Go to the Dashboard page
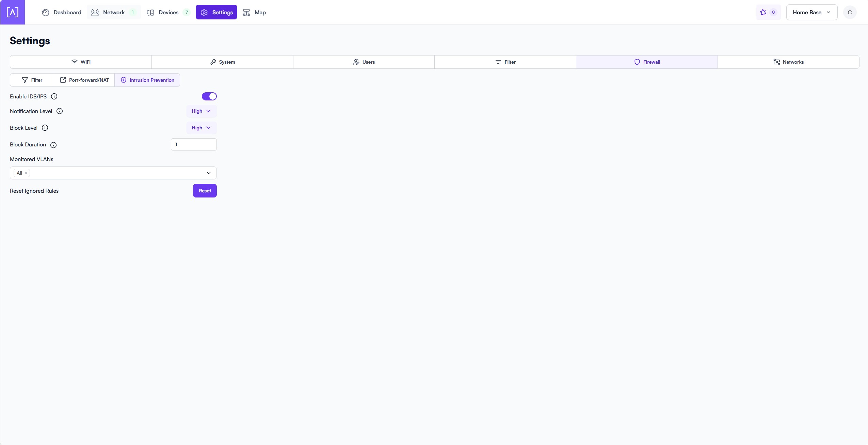 62,12
